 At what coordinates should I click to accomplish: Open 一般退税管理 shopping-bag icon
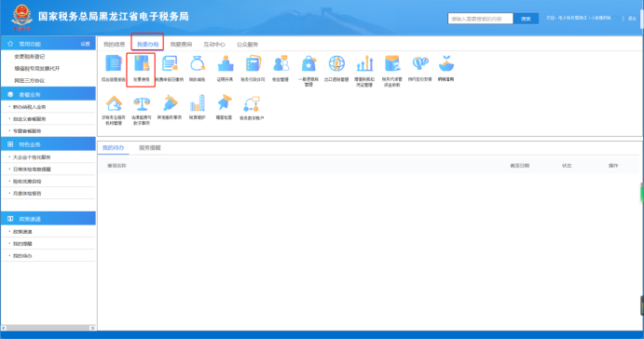click(x=308, y=63)
